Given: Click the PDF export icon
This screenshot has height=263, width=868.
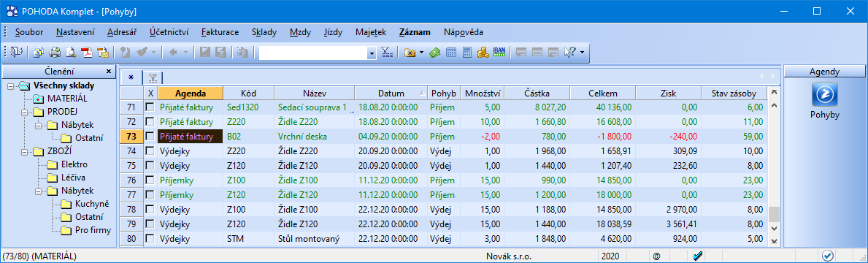Looking at the screenshot, I should tap(87, 53).
